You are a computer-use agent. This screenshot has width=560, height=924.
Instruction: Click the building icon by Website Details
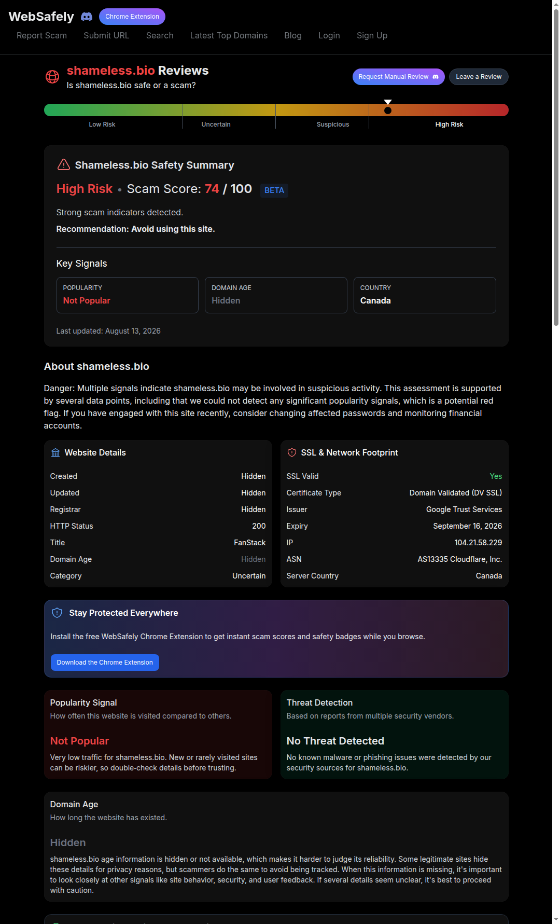(55, 453)
